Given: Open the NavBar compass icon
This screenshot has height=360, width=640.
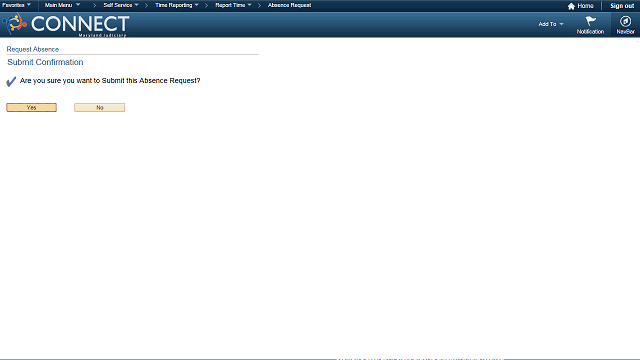Looking at the screenshot, I should pyautogui.click(x=625, y=21).
